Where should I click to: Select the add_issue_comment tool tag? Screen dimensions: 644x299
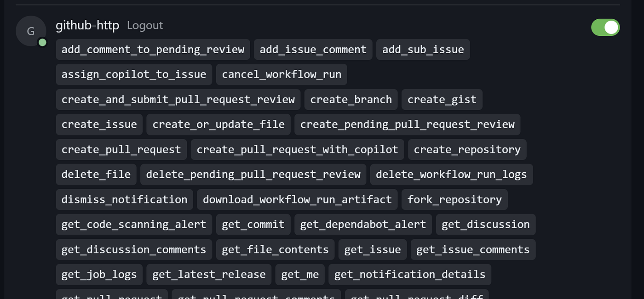point(313,50)
